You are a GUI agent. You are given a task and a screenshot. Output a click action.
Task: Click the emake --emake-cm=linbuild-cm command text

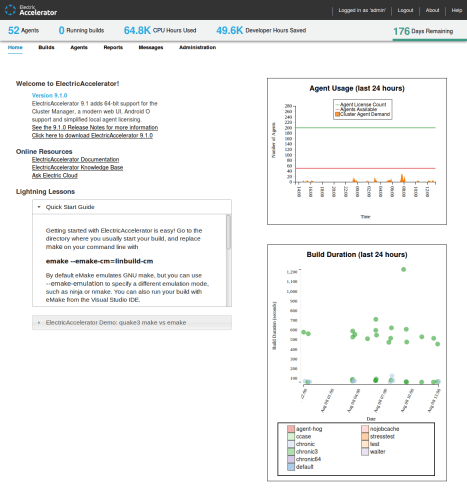point(99,261)
